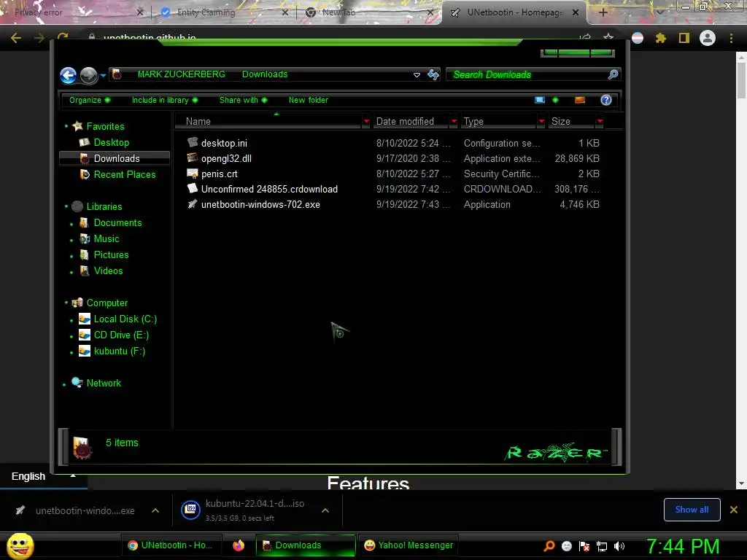The height and width of the screenshot is (560, 747).
Task: Open the Chrome three-dot menu
Action: tap(731, 38)
